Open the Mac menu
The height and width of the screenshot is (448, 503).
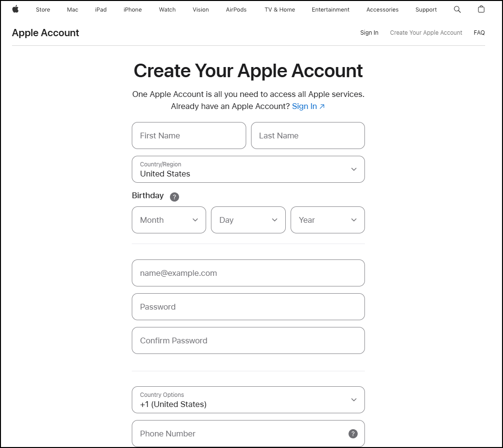click(72, 10)
